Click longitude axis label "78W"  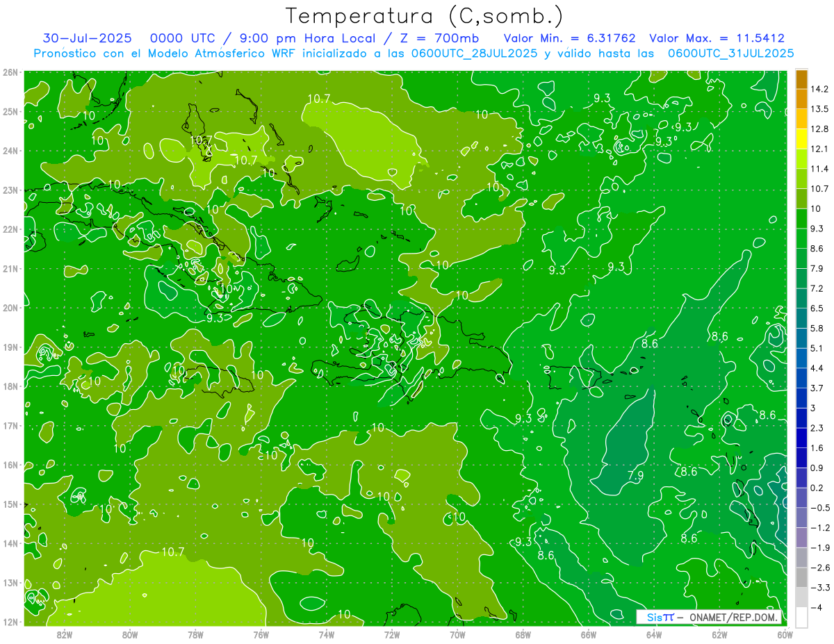195,634
